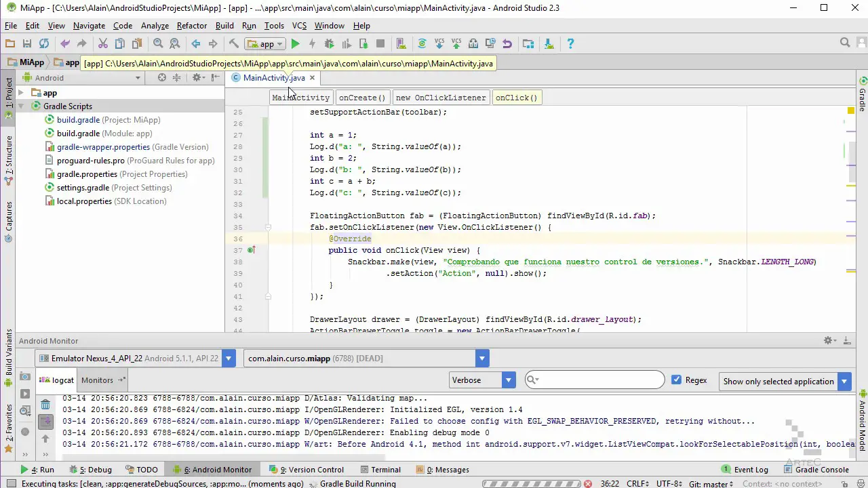Viewport: 868px width, 488px height.
Task: Open the Refactor menu
Action: click(x=192, y=25)
